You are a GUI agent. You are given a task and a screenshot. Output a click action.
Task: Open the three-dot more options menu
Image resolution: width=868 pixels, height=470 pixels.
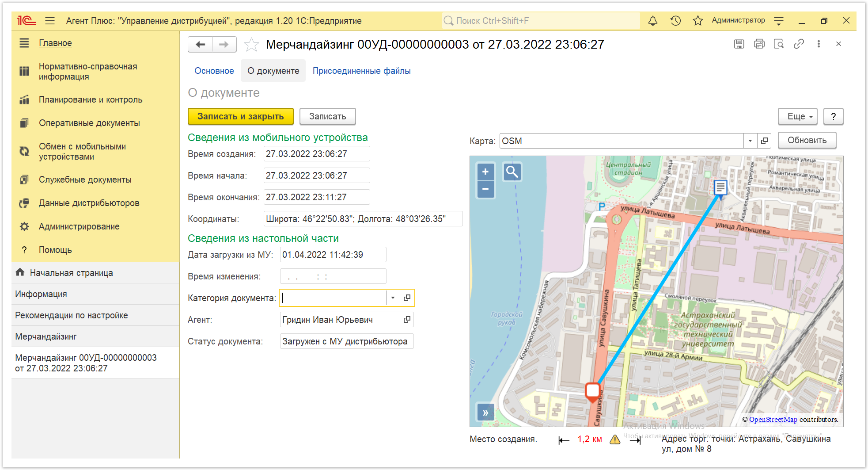819,44
